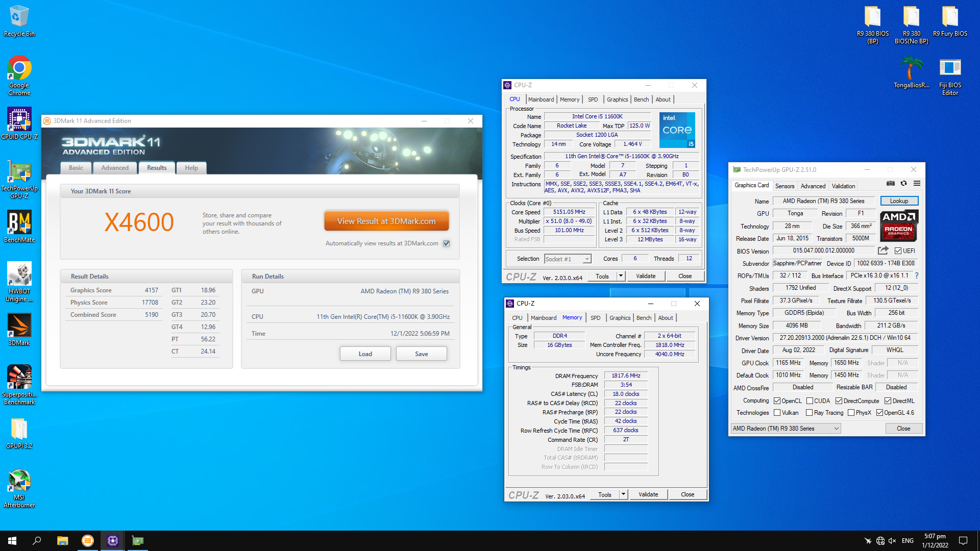Click the Bus Interface question mark icon
The height and width of the screenshot is (551, 980).
point(917,275)
